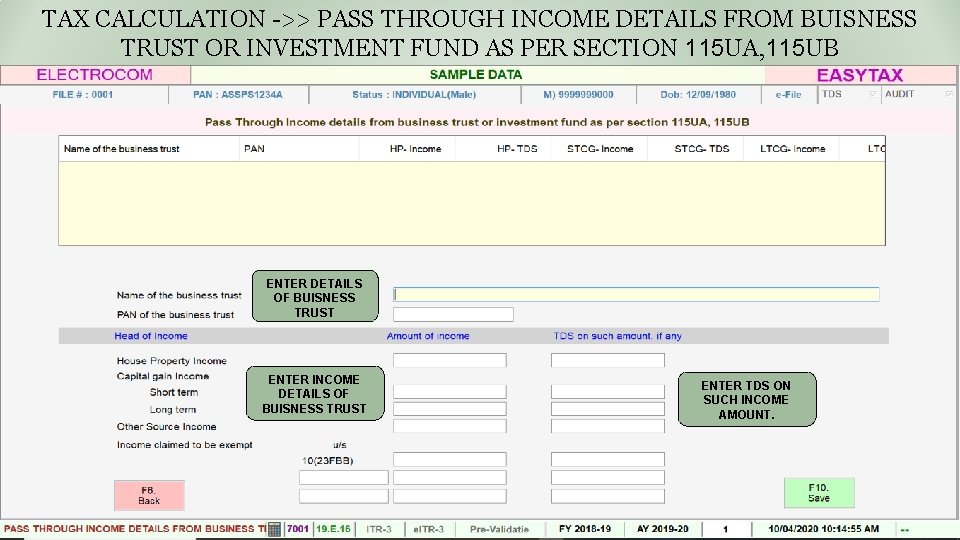The image size is (960, 540).
Task: Click Other Source Income TDS field
Action: [x=607, y=426]
